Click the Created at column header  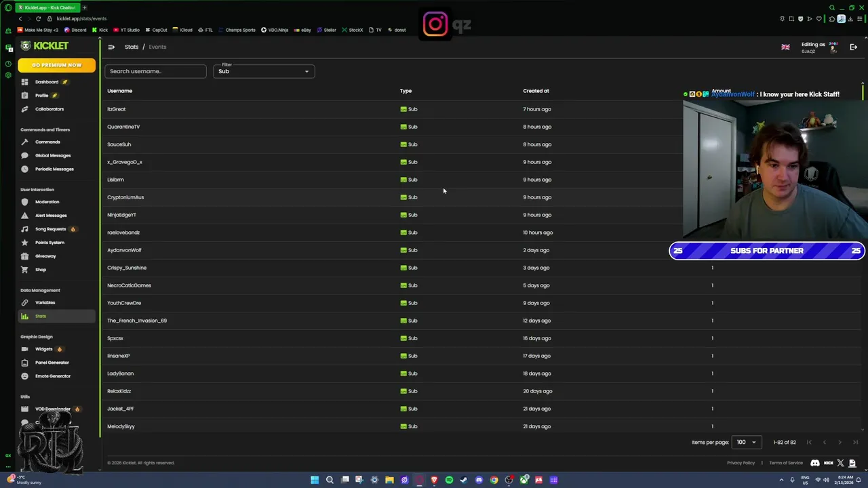[536, 91]
